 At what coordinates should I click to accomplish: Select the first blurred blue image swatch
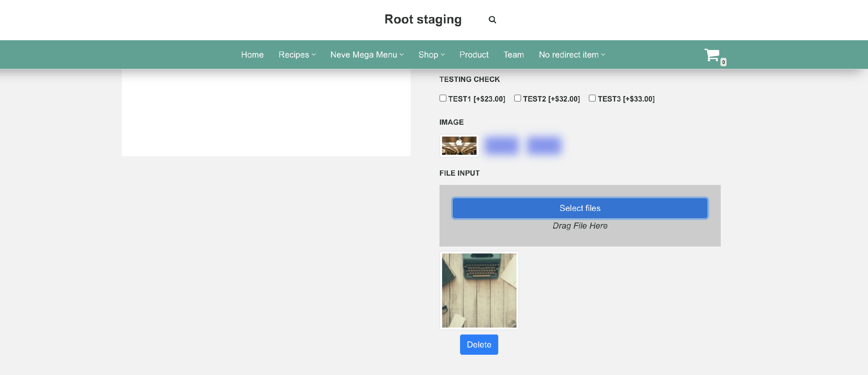[501, 146]
